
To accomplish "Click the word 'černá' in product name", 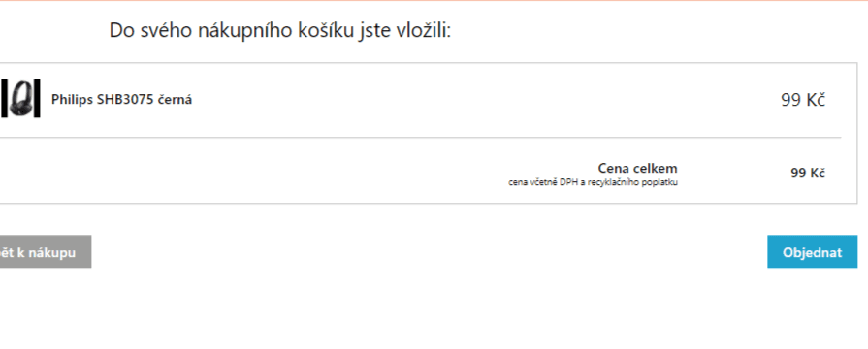I will [x=175, y=100].
